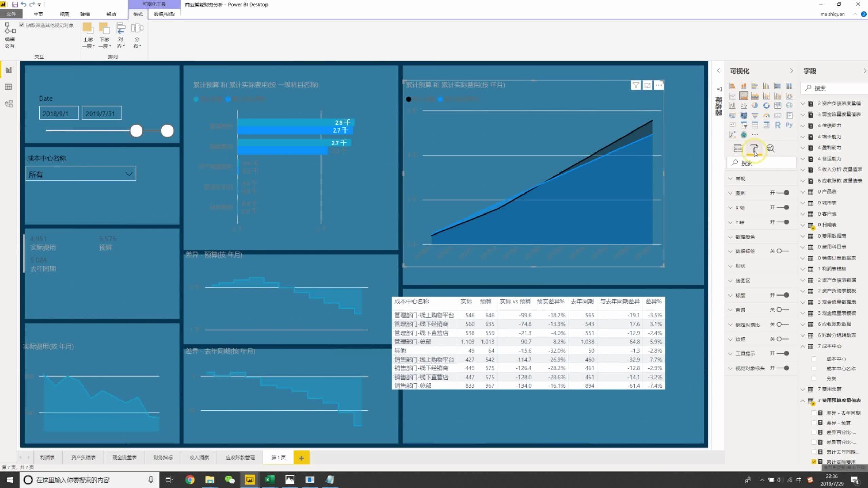Open the Model view in left sidebar
The width and height of the screenshot is (868, 488).
pos(9,104)
